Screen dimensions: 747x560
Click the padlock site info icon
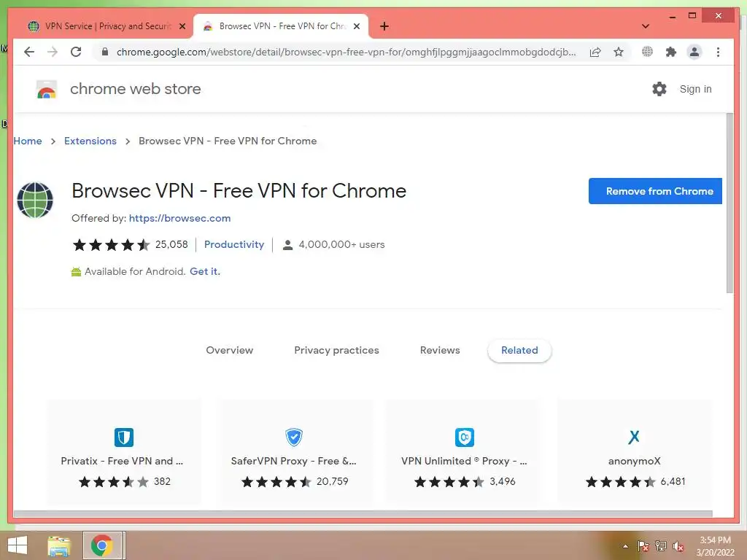click(105, 52)
